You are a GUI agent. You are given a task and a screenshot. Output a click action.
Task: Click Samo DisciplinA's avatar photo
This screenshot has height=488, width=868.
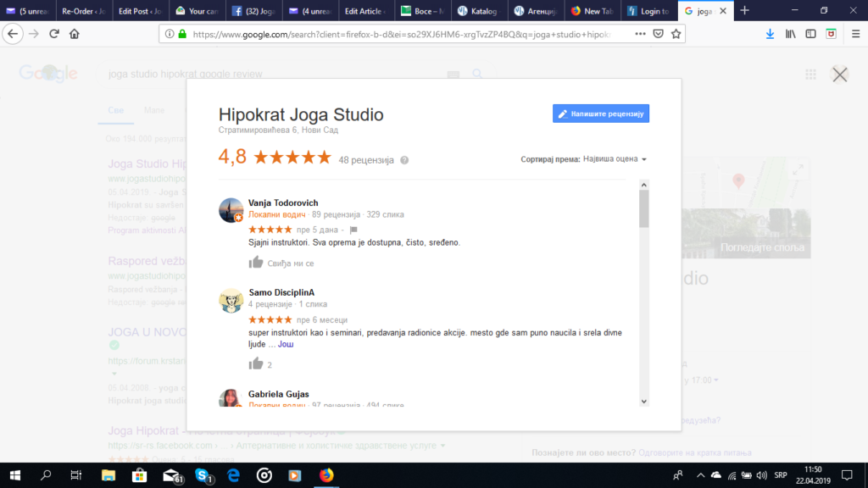click(231, 301)
